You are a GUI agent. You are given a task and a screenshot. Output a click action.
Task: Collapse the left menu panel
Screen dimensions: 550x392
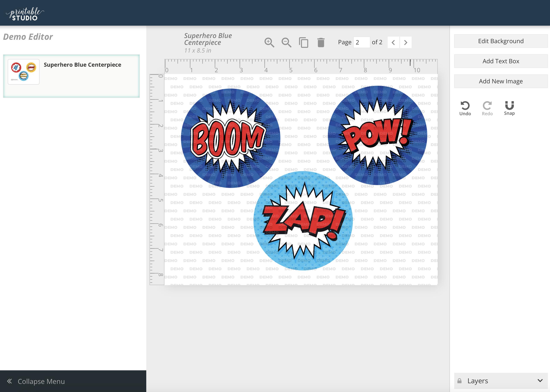(x=36, y=381)
